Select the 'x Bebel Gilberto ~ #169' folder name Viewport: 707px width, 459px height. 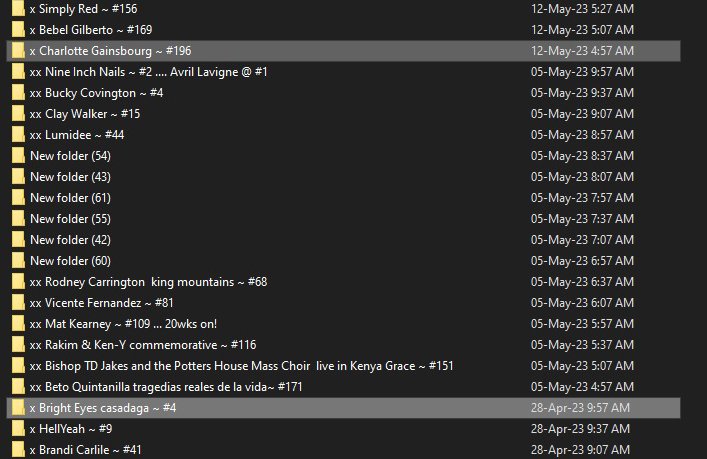pyautogui.click(x=91, y=30)
